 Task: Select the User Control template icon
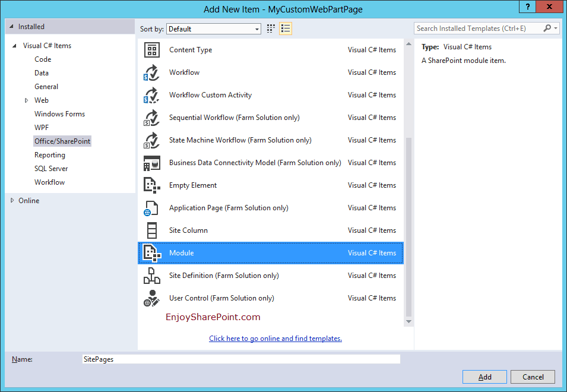152,298
